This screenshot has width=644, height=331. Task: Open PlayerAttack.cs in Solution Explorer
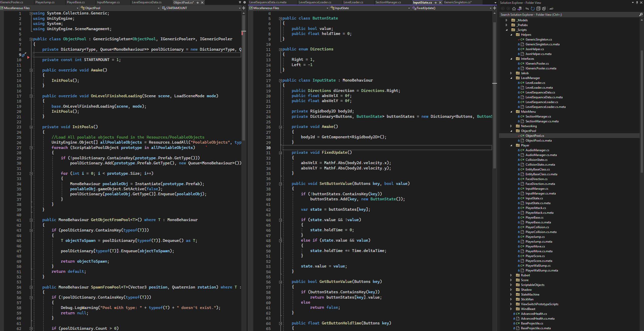(x=536, y=208)
